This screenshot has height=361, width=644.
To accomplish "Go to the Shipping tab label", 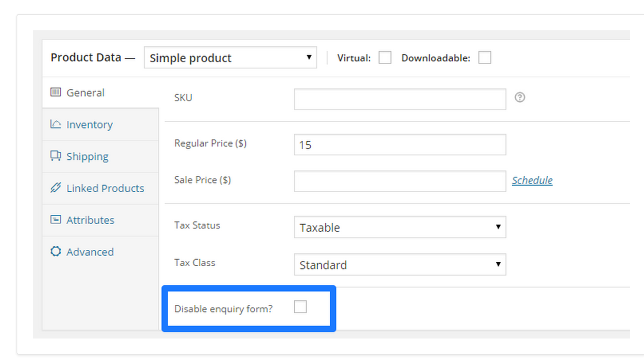I will [87, 156].
